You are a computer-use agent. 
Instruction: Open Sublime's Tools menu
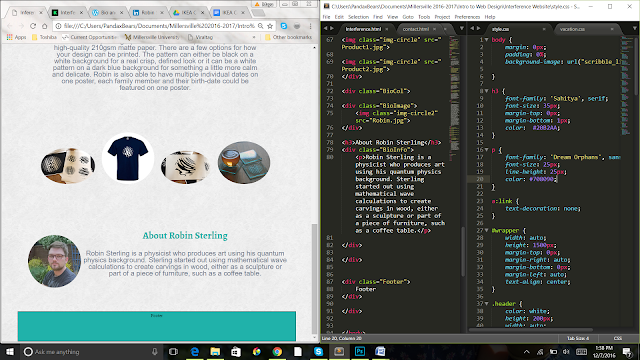click(424, 17)
